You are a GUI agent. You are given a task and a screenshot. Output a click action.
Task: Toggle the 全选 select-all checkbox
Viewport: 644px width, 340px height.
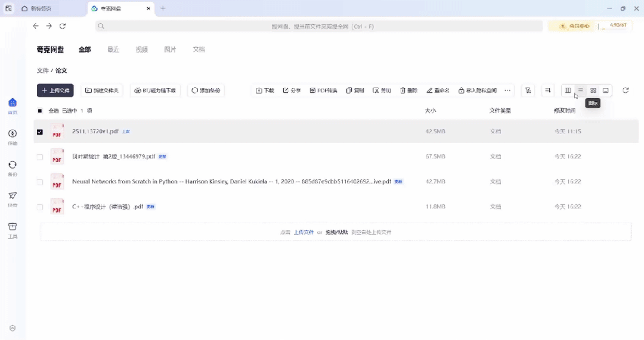(40, 111)
